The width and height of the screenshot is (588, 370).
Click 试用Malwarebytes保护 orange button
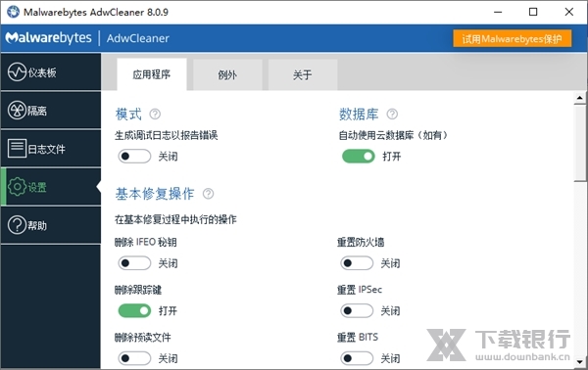coord(512,38)
